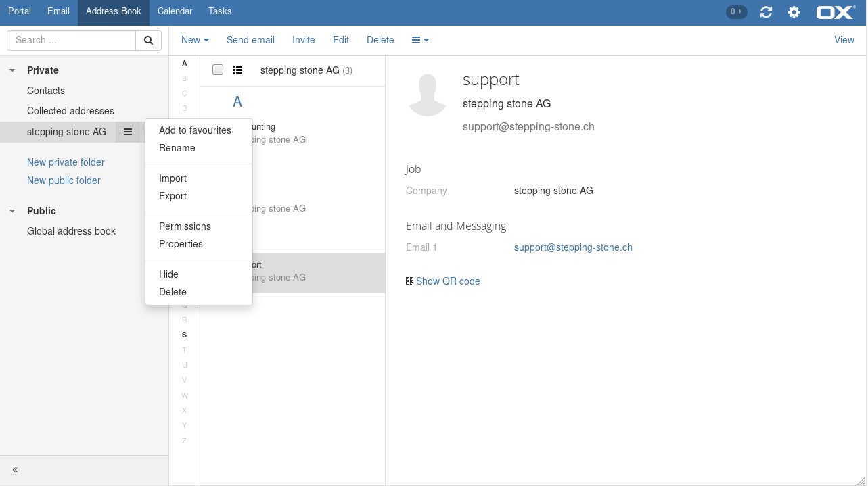Click the refresh icon in top bar
The image size is (868, 486).
pyautogui.click(x=766, y=12)
